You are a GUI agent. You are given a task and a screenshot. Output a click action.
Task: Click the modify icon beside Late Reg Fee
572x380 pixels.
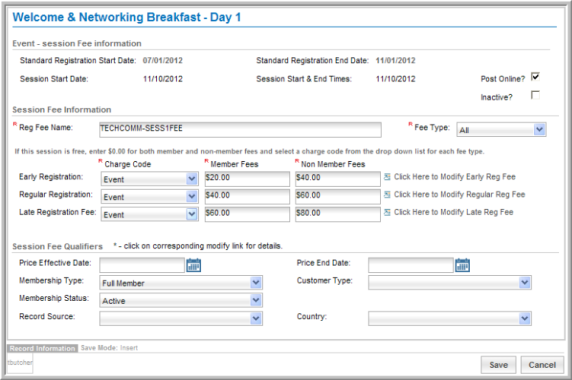(x=387, y=212)
